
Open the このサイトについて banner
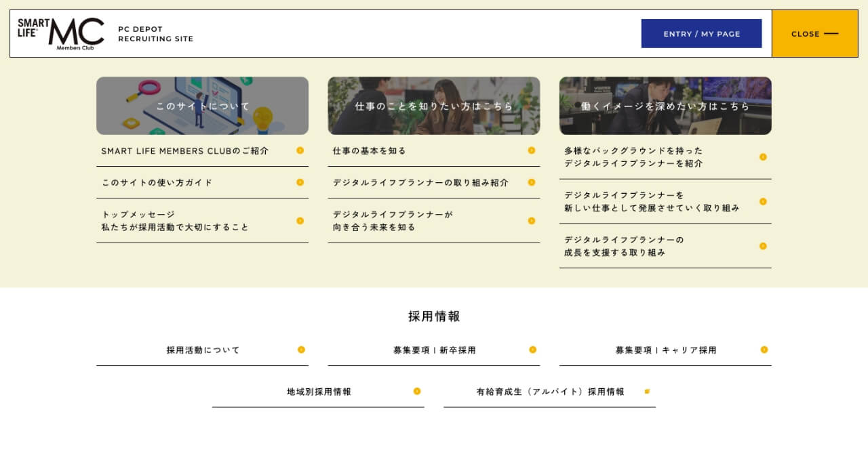pyautogui.click(x=202, y=106)
